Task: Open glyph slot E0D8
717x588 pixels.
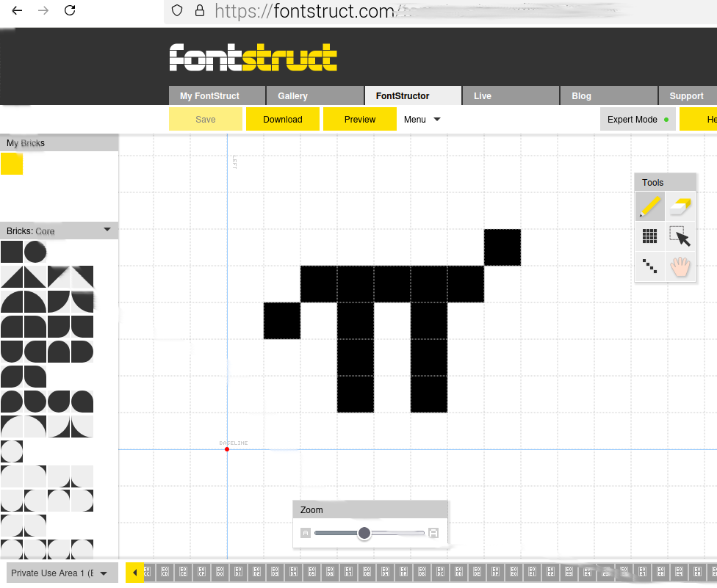Action: [367, 572]
